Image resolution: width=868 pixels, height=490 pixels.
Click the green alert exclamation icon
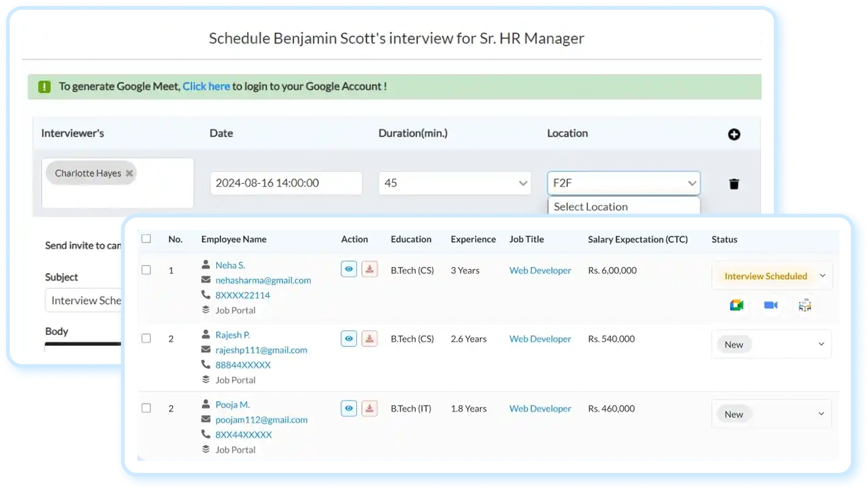click(44, 87)
